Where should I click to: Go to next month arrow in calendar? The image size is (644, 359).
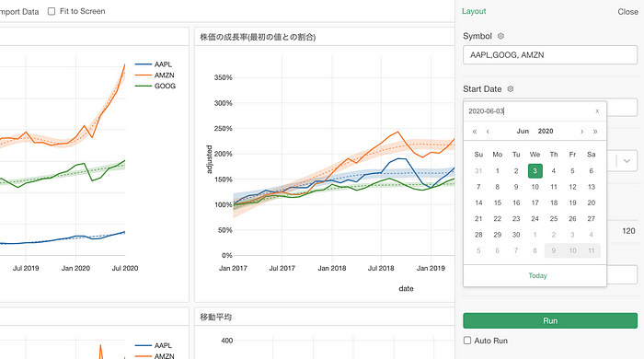(x=582, y=132)
